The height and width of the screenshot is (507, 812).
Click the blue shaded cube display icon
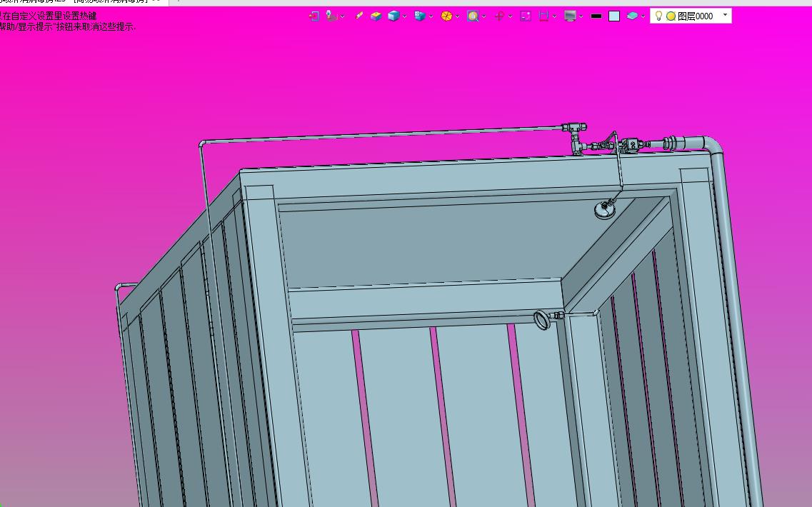394,16
